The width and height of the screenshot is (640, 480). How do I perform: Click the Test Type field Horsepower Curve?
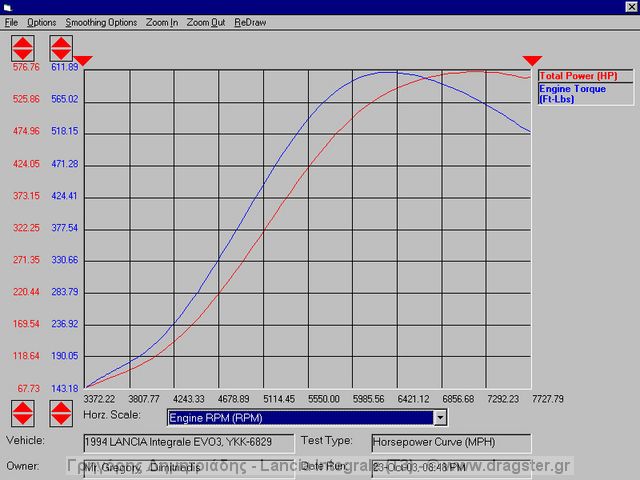tap(450, 442)
